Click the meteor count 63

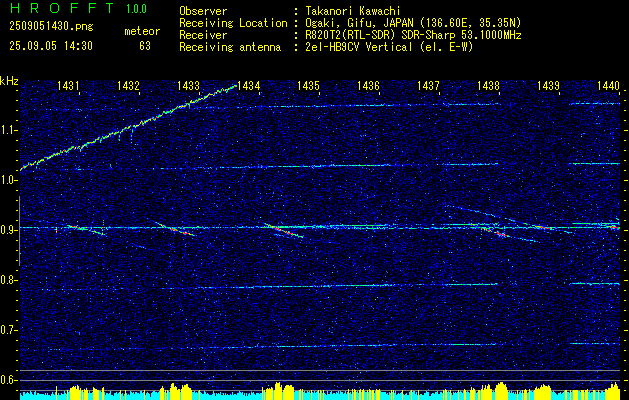tap(145, 46)
